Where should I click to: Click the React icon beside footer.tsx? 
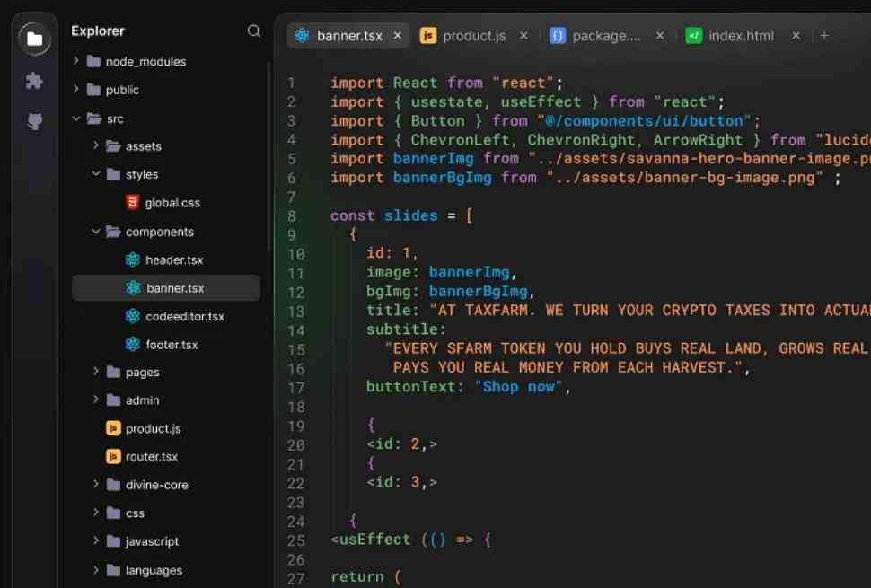tap(133, 344)
